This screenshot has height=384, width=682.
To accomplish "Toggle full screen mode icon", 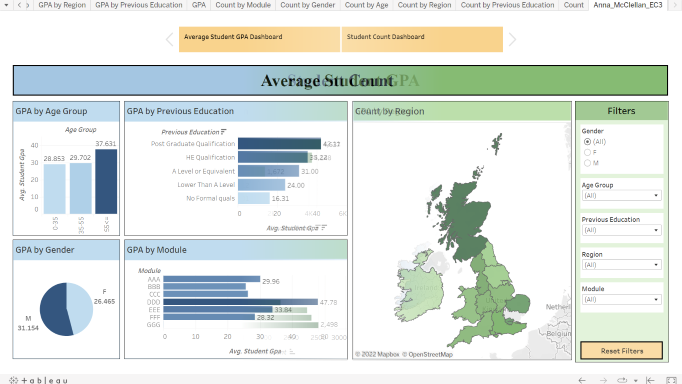I will pos(672,380).
